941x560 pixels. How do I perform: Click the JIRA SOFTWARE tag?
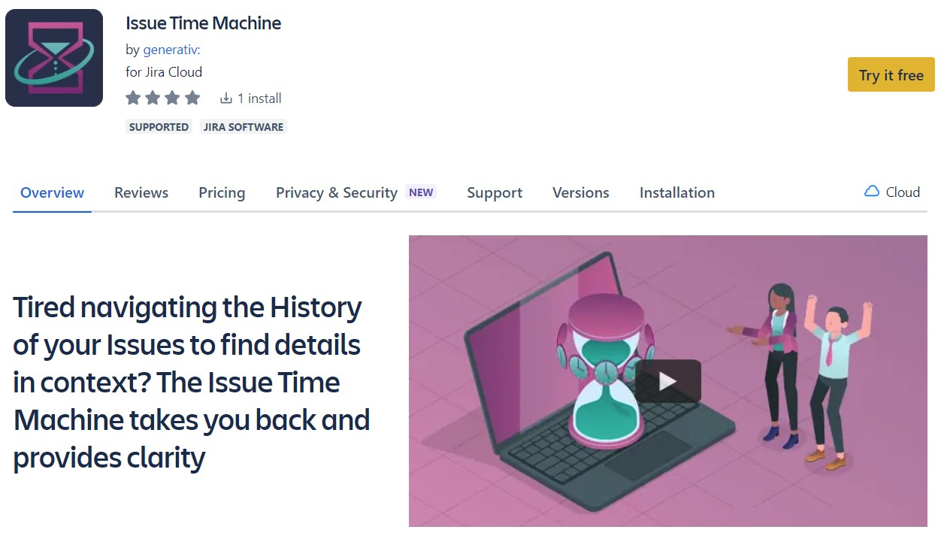tap(244, 127)
